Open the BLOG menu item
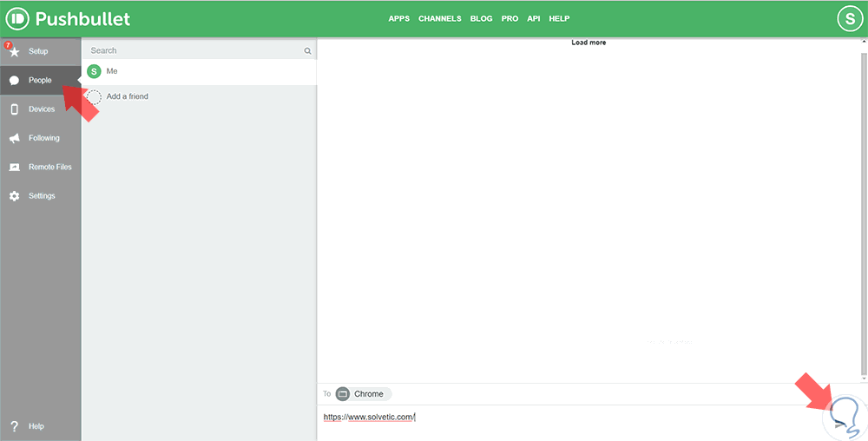This screenshot has height=441, width=868. point(481,19)
